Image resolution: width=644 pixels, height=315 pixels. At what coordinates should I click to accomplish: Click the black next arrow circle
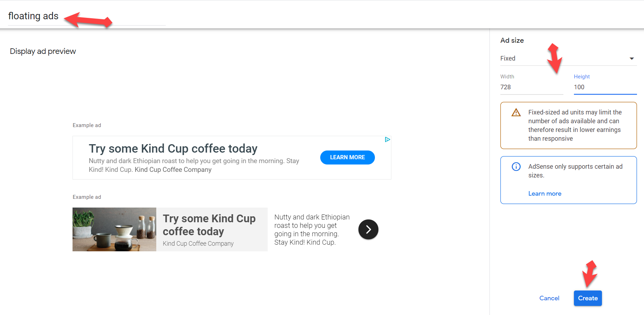pyautogui.click(x=368, y=230)
